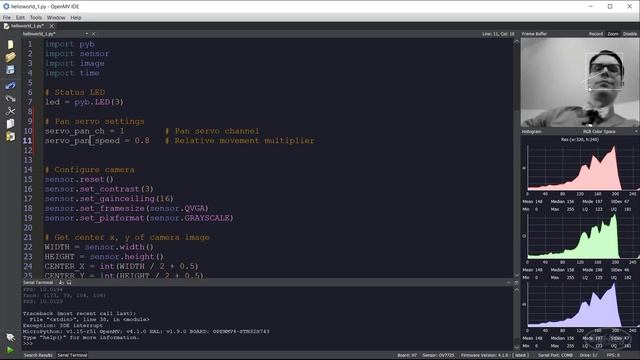The image size is (640, 360).
Task: Click the Open File folder icon
Action: pyautogui.click(x=10, y=57)
